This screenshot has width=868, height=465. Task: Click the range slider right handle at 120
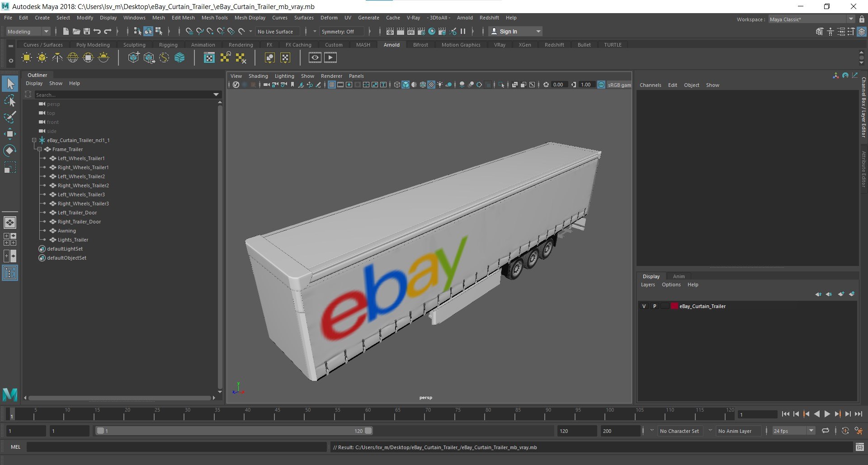pos(368,431)
